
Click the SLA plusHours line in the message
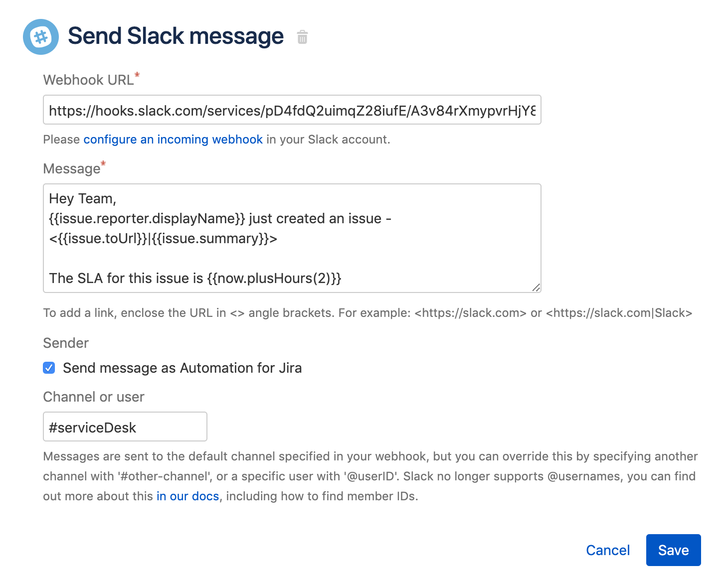(195, 278)
